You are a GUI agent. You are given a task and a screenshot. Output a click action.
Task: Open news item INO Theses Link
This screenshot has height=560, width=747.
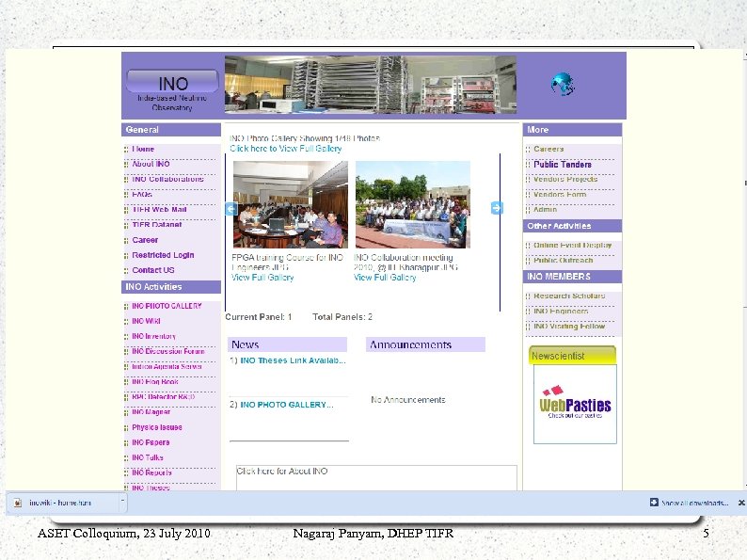[293, 360]
